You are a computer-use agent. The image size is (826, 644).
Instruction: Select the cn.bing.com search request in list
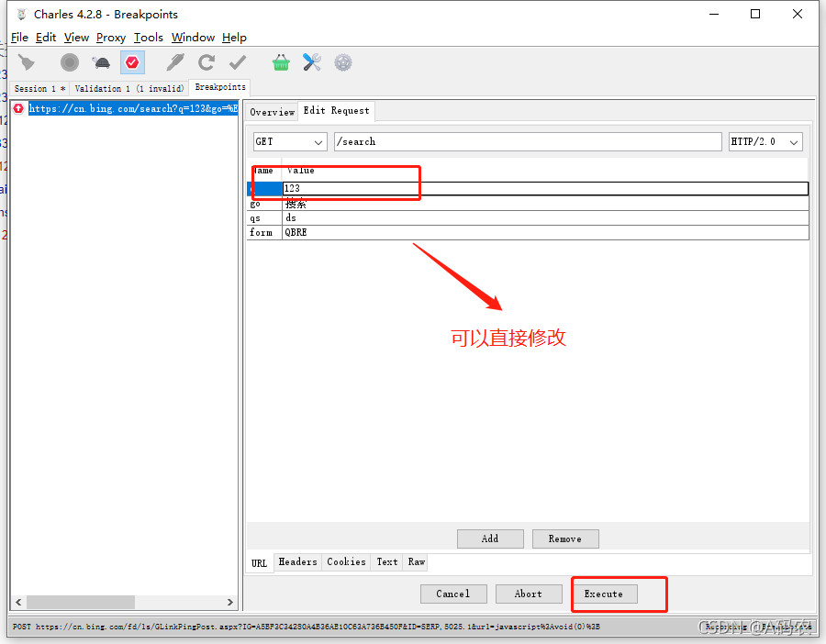[133, 108]
